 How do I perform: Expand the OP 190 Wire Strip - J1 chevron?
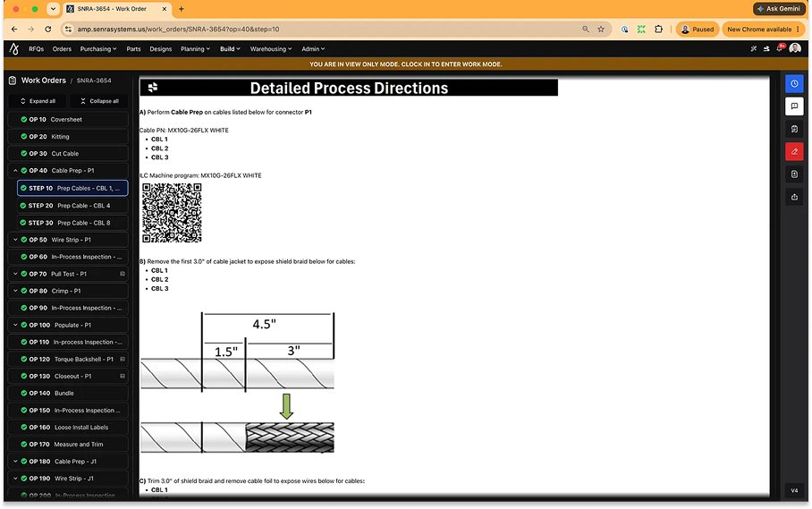click(15, 479)
